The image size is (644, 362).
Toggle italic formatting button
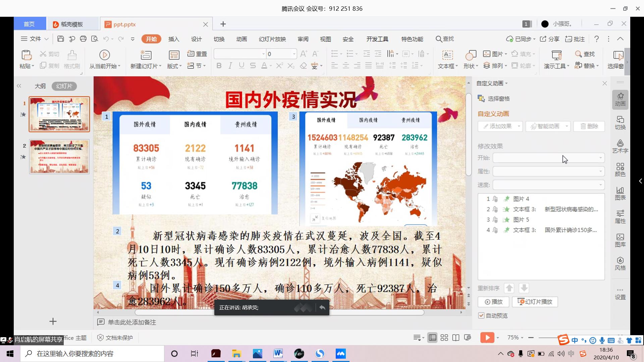[230, 66]
